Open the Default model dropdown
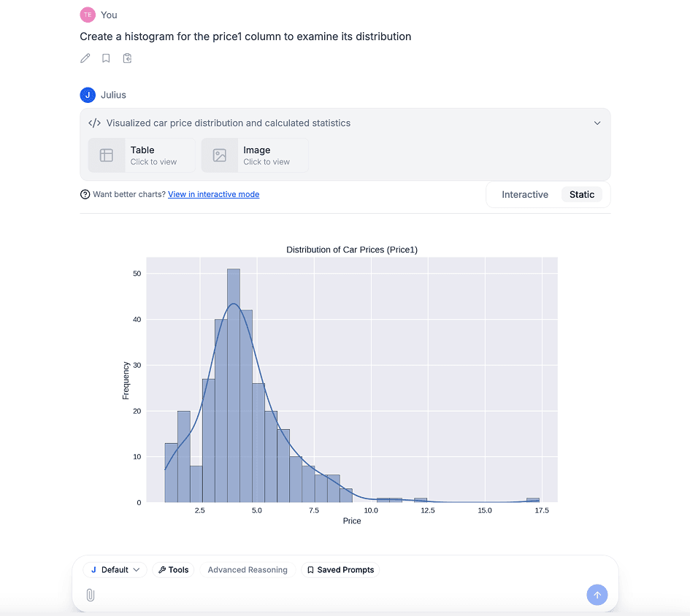Viewport: 690px width, 616px height. 114,569
